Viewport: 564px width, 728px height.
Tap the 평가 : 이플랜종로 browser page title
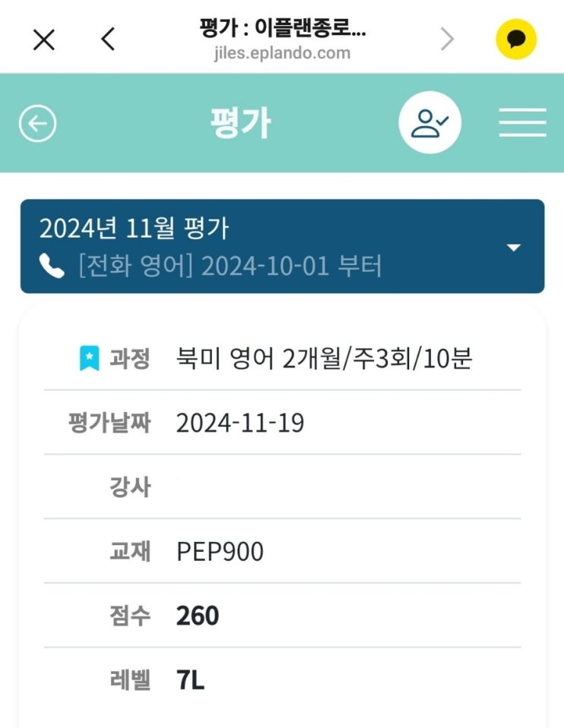coord(282,30)
